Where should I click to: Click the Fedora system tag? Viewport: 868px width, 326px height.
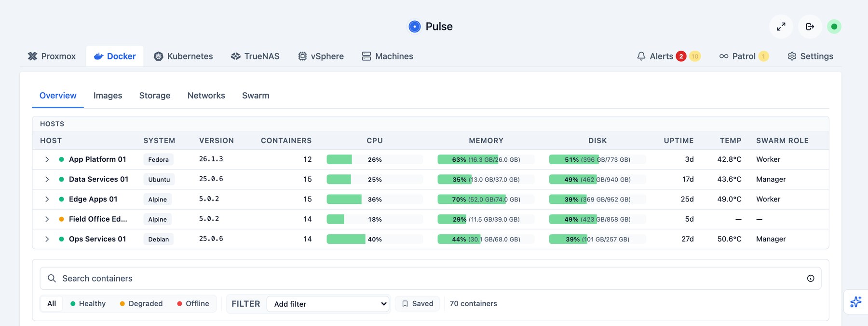tap(158, 159)
